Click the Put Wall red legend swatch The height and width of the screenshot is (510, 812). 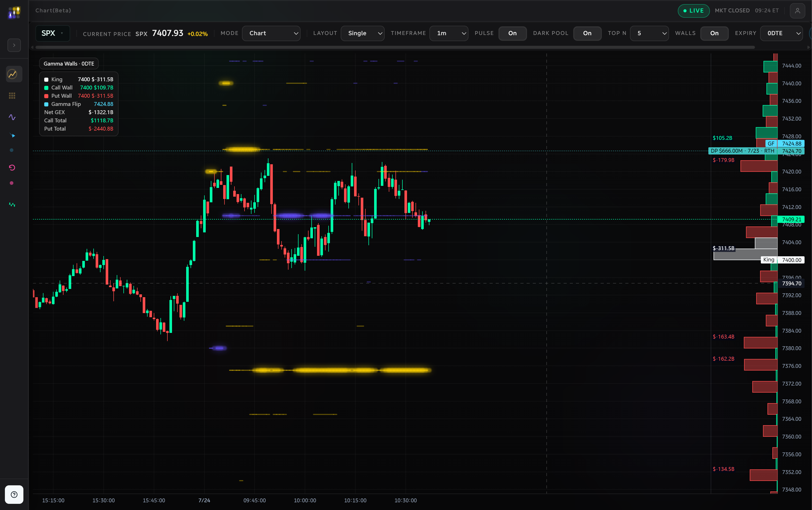[46, 96]
